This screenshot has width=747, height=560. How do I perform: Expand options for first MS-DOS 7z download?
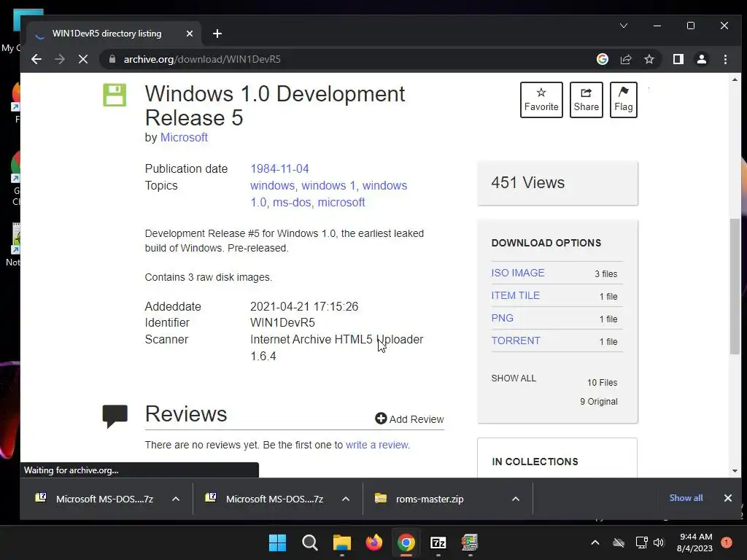point(176,499)
